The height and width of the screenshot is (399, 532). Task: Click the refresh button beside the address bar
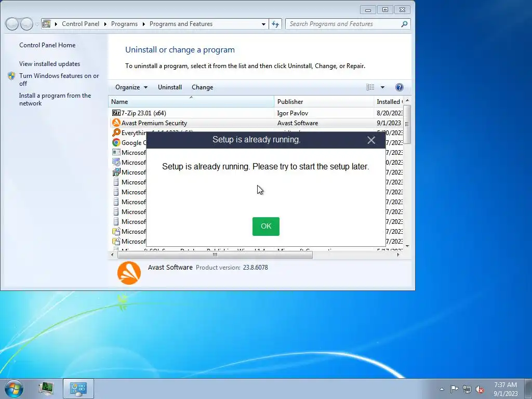[275, 24]
